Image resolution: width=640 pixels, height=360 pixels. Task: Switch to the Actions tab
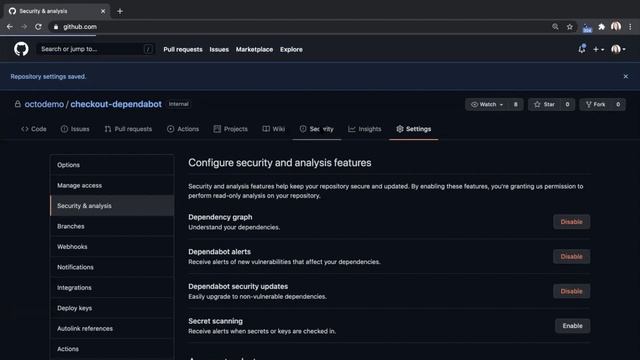tap(183, 129)
